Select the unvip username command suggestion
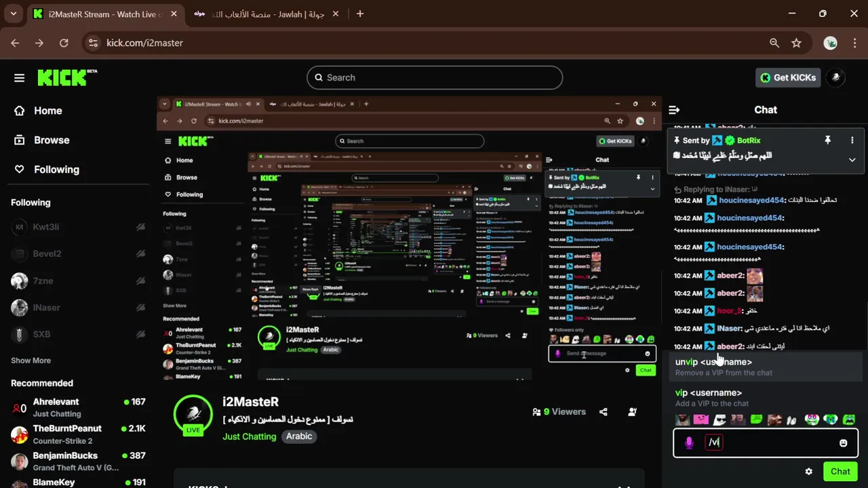The image size is (868, 488). pyautogui.click(x=766, y=367)
